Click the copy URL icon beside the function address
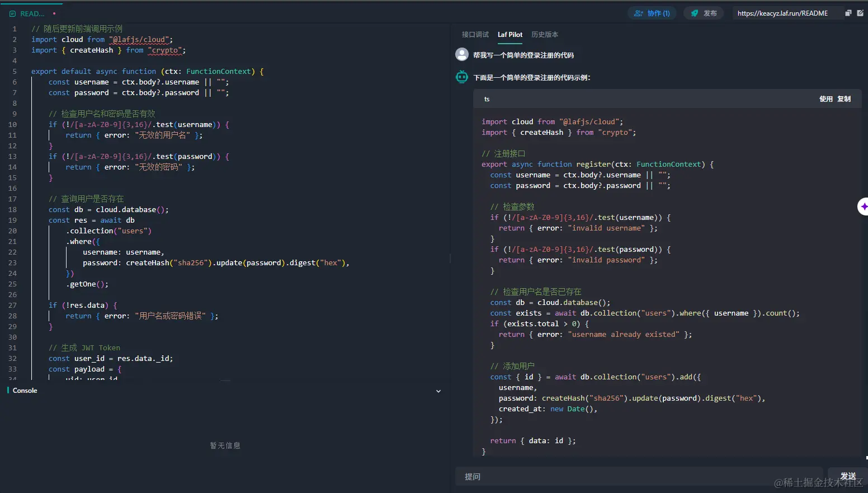Image resolution: width=868 pixels, height=493 pixels. [848, 13]
